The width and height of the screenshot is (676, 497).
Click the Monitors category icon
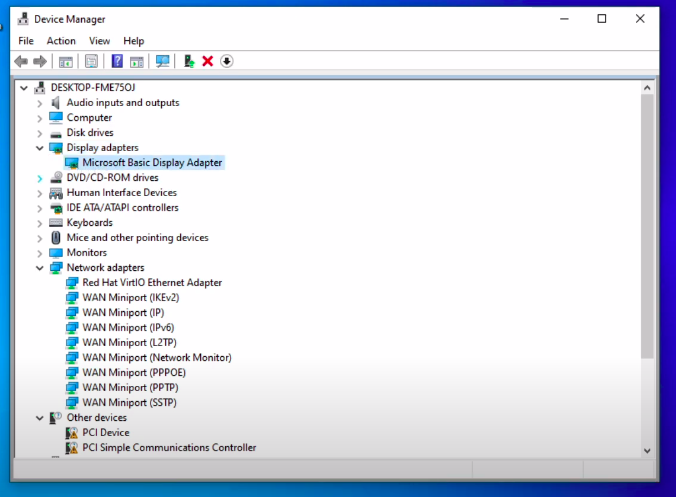tap(56, 253)
